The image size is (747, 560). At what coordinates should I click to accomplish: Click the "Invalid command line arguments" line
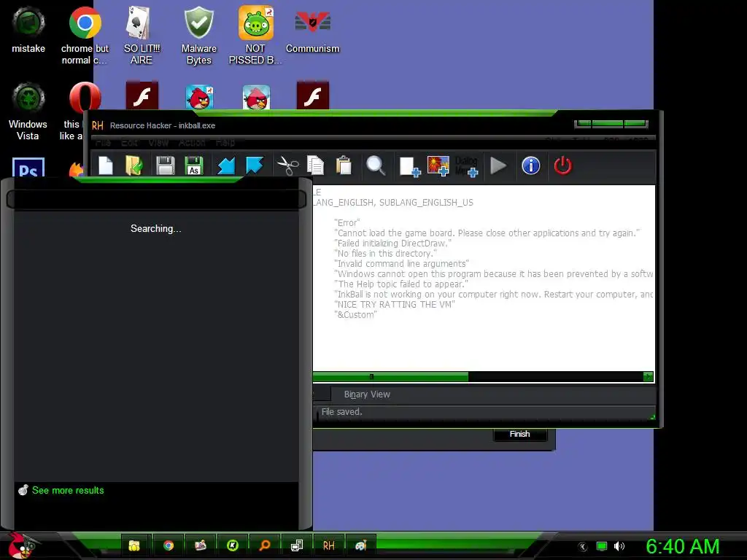pos(401,264)
